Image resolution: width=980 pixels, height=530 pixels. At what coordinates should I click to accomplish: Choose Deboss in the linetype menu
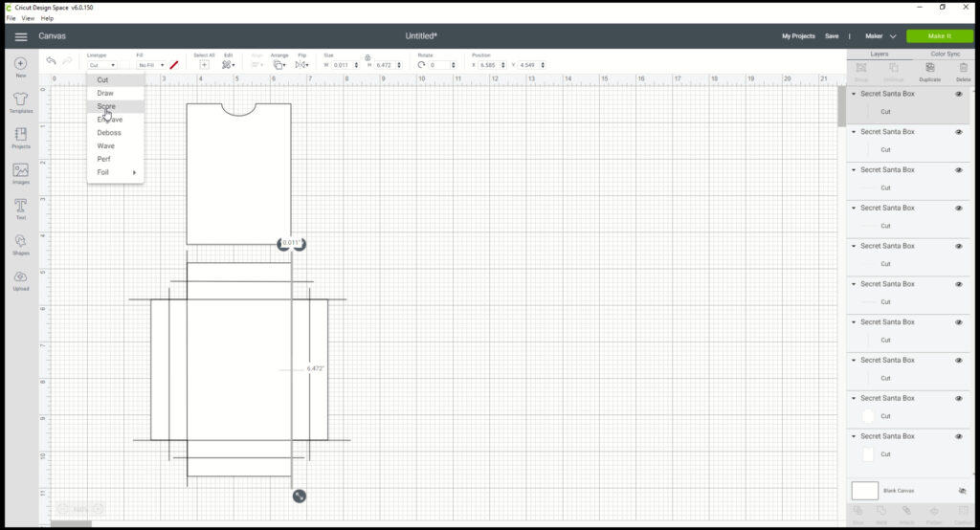click(116, 132)
